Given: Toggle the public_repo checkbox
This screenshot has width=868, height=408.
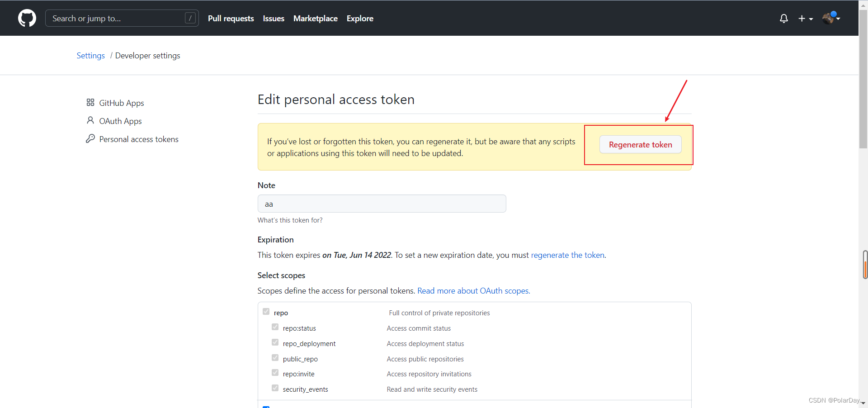Looking at the screenshot, I should [x=275, y=358].
